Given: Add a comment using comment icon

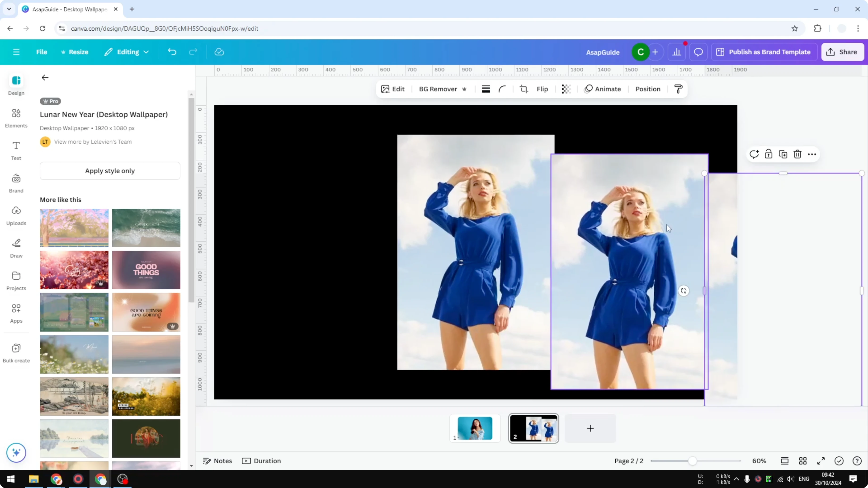Looking at the screenshot, I should (755, 154).
